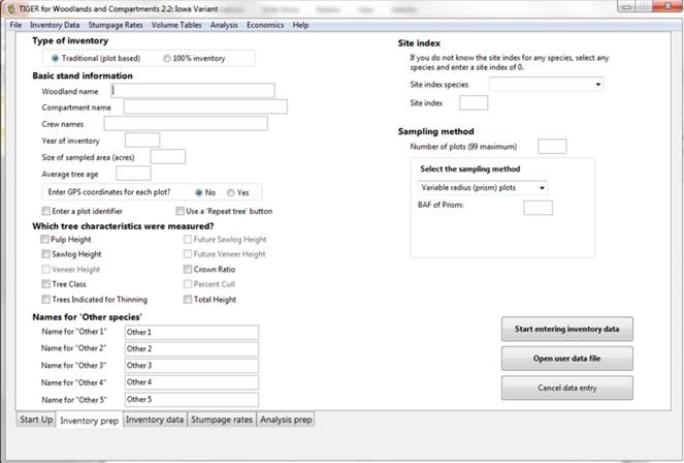The width and height of the screenshot is (684, 463).
Task: Click the Woodland name input field
Action: [193, 90]
